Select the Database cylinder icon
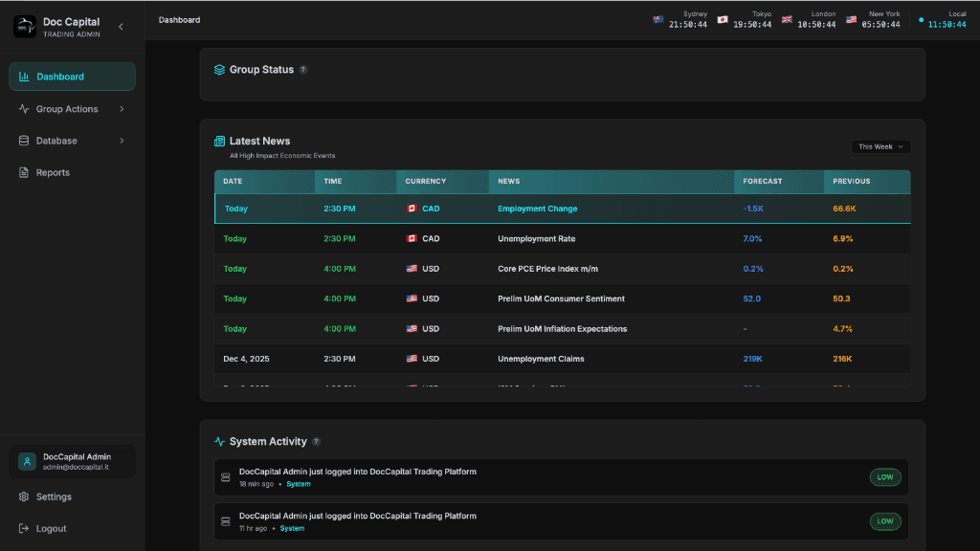The height and width of the screenshot is (551, 980). click(22, 141)
